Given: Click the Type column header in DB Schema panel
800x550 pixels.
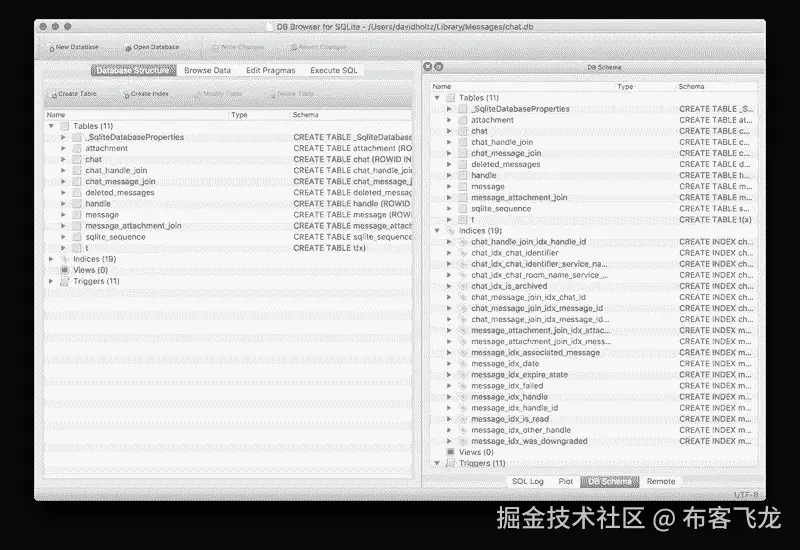Looking at the screenshot, I should pos(645,87).
